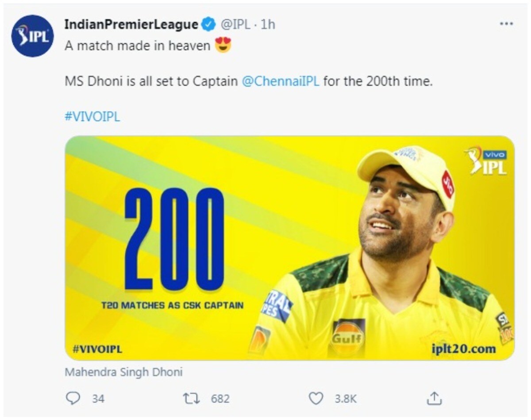This screenshot has height=420, width=531.
Task: Open the @ChennaiIPL mention link
Action: (x=281, y=82)
